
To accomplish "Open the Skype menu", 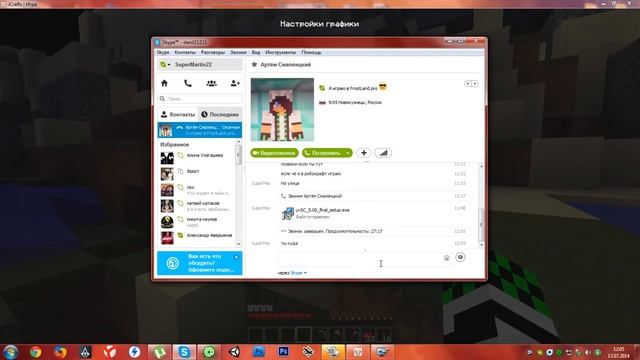I will coord(162,53).
